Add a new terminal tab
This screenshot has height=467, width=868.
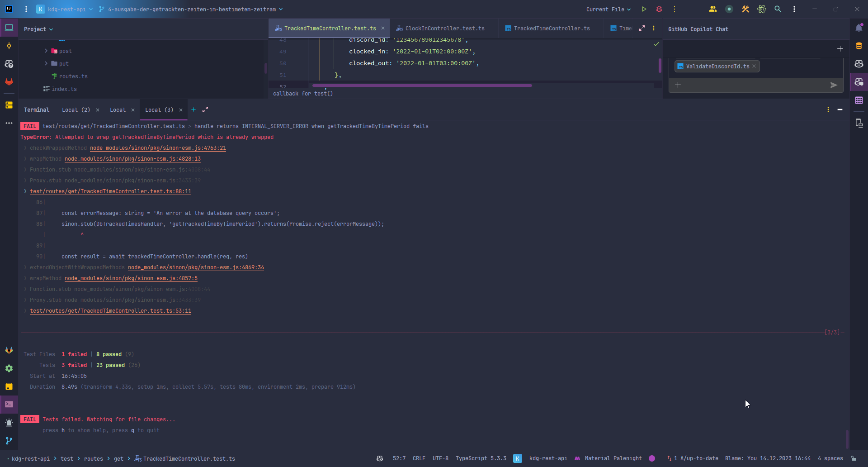click(x=193, y=110)
